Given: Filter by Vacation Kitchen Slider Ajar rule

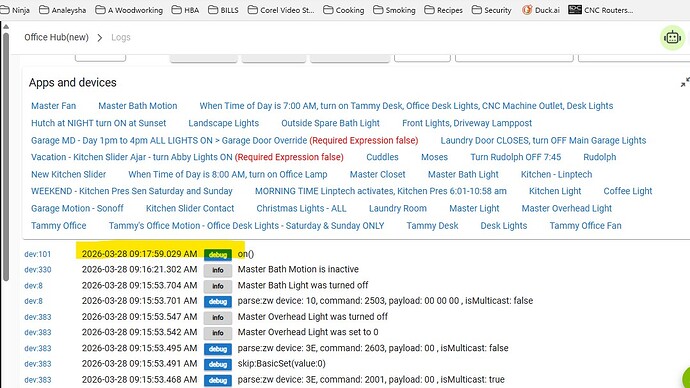Looking at the screenshot, I should 187,157.
